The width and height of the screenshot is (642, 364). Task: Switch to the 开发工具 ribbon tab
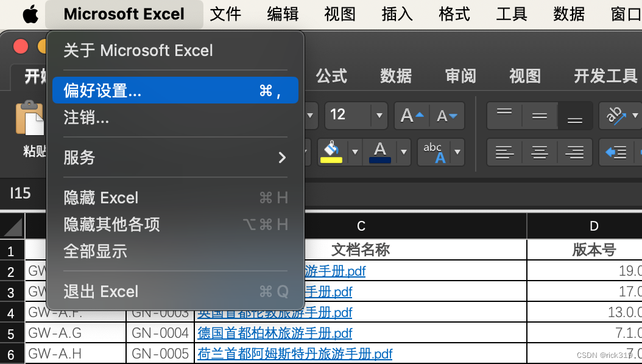point(606,76)
